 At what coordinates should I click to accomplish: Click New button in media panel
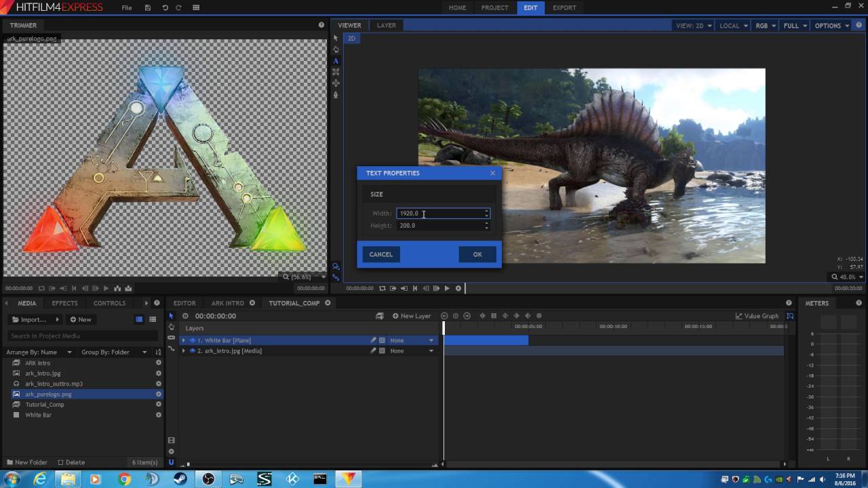tap(81, 319)
